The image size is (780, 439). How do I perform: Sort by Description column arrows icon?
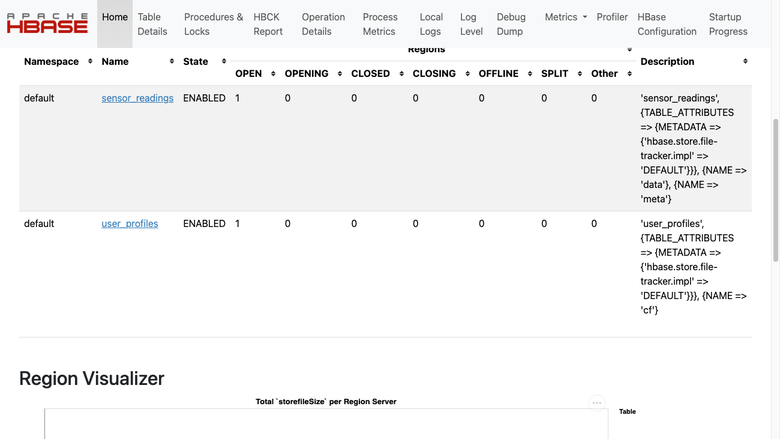pos(745,61)
